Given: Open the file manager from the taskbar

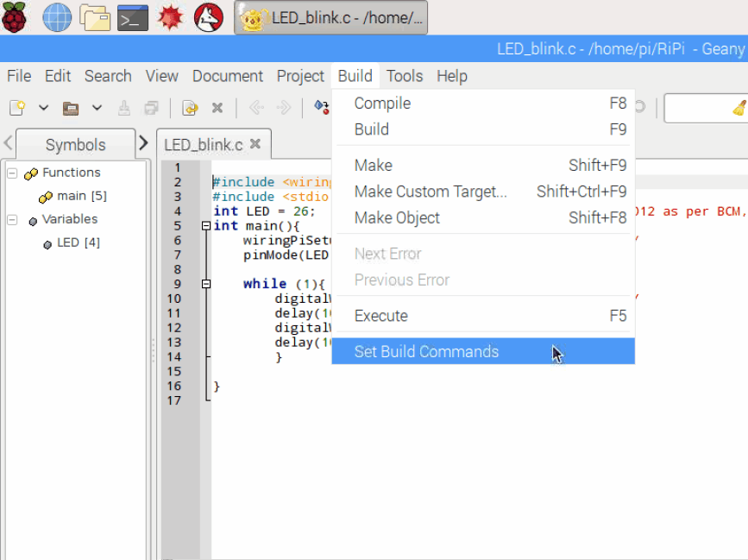Looking at the screenshot, I should pyautogui.click(x=94, y=17).
